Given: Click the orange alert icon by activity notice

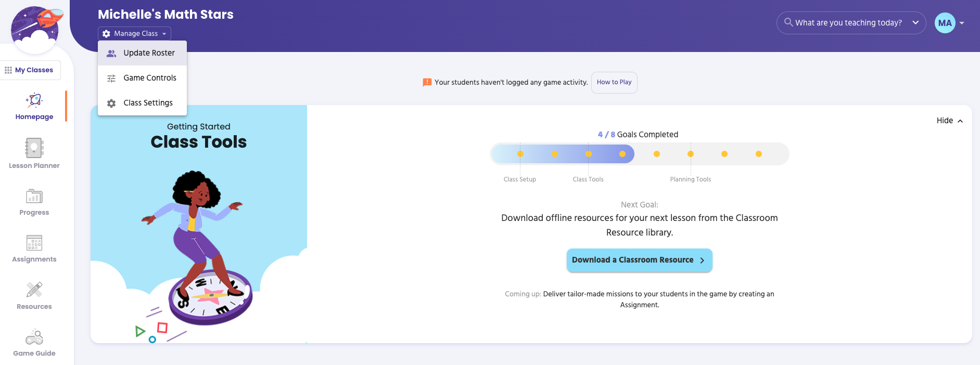Looking at the screenshot, I should [427, 82].
